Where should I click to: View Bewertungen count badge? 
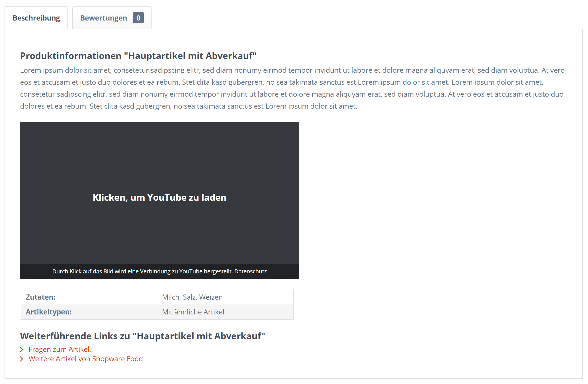(x=138, y=18)
